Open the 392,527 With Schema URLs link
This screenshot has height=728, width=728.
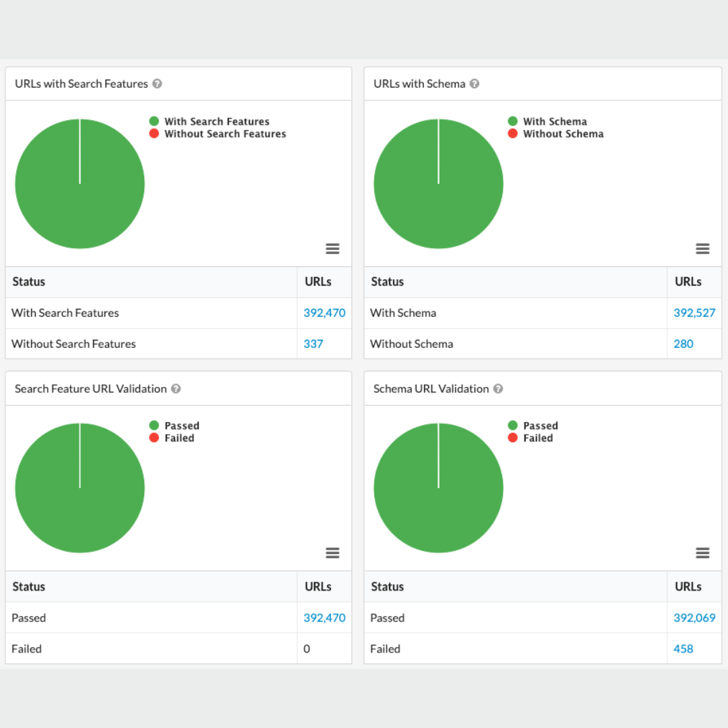point(694,313)
